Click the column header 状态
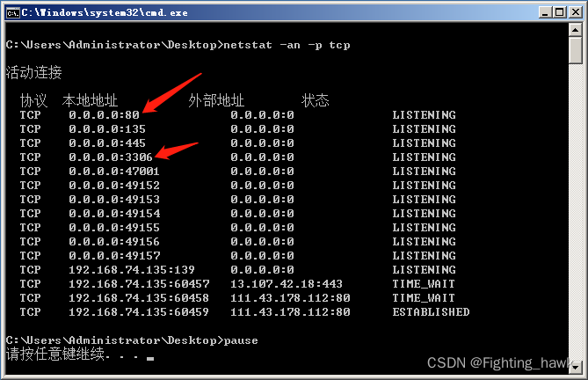Viewport: 588px width, 380px height. (x=315, y=100)
